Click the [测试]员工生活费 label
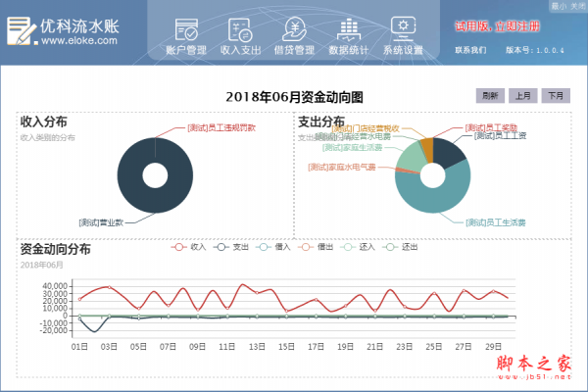The height and width of the screenshot is (392, 588). tap(495, 222)
